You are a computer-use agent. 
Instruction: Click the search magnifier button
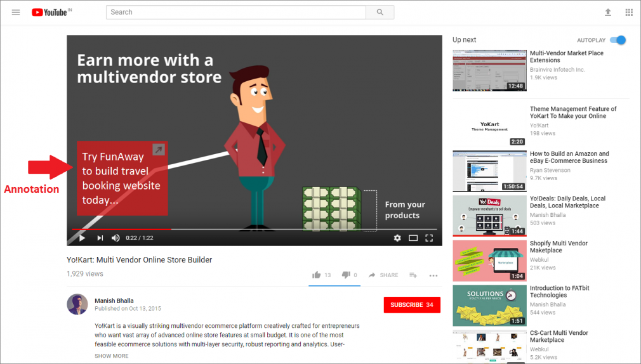pyautogui.click(x=380, y=12)
